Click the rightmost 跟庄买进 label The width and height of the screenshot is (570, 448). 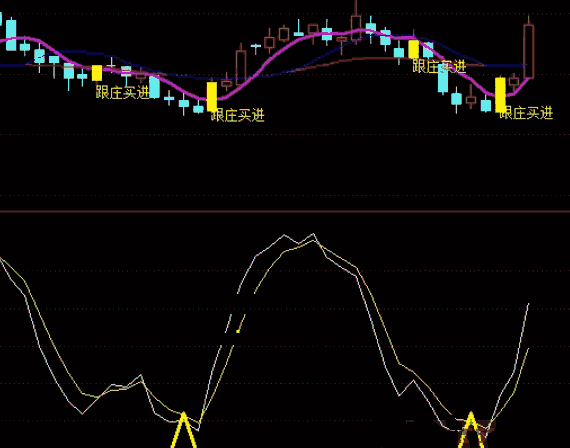(x=526, y=113)
